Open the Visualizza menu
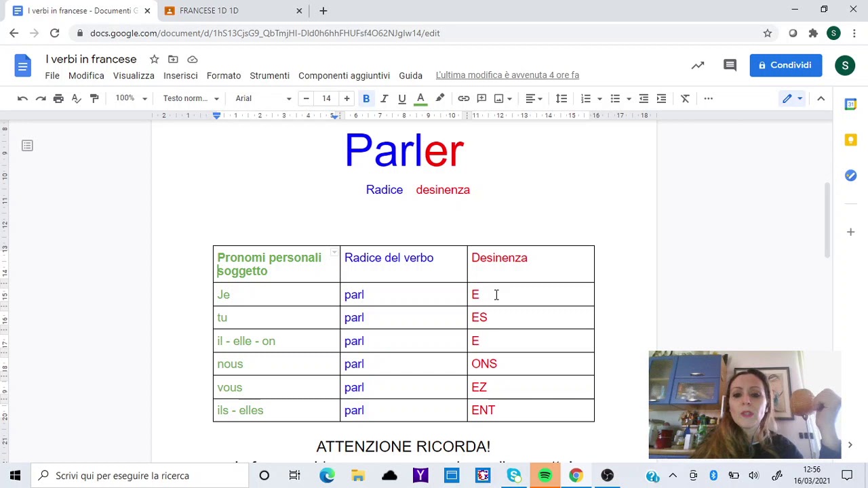This screenshot has width=868, height=488. pos(134,75)
